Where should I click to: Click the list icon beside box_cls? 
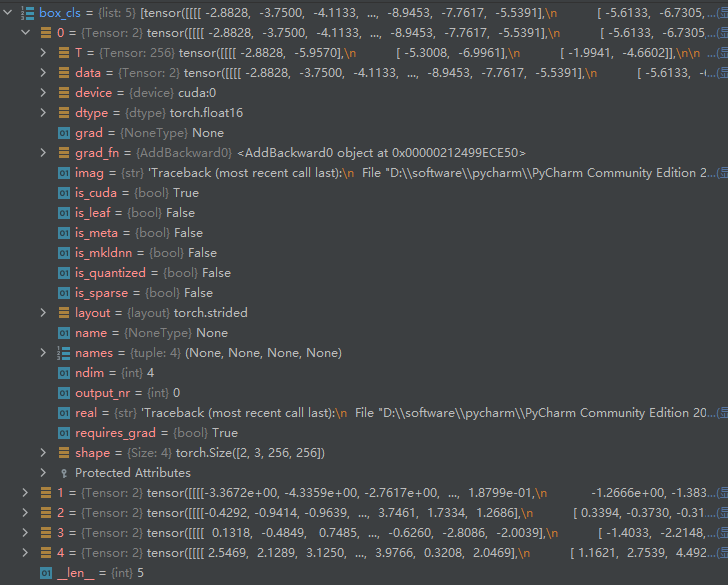click(x=27, y=13)
